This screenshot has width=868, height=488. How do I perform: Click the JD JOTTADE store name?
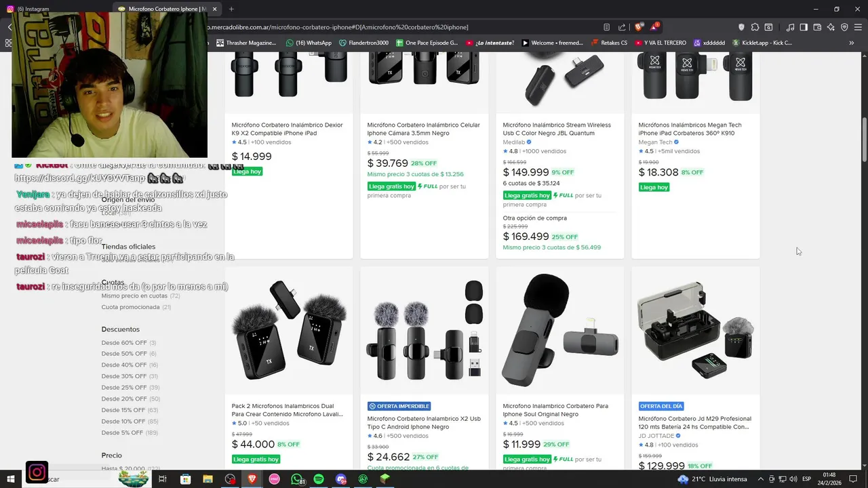tap(660, 436)
